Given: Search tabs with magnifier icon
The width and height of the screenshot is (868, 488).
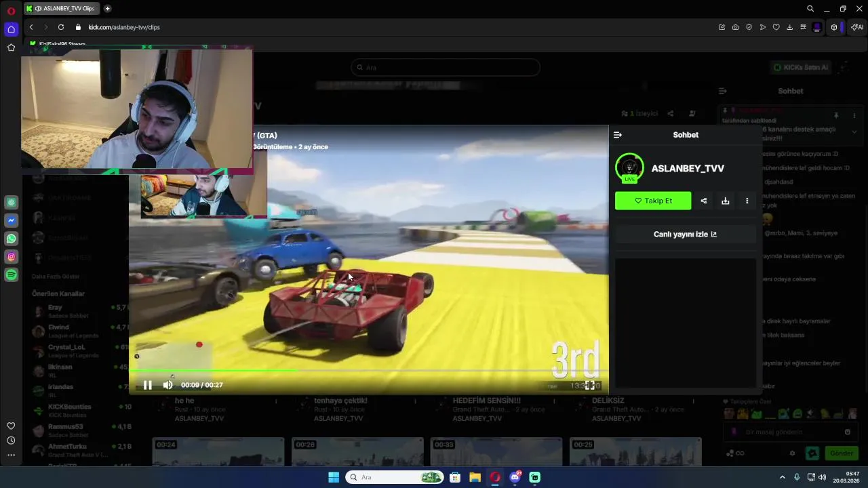Looking at the screenshot, I should [810, 9].
